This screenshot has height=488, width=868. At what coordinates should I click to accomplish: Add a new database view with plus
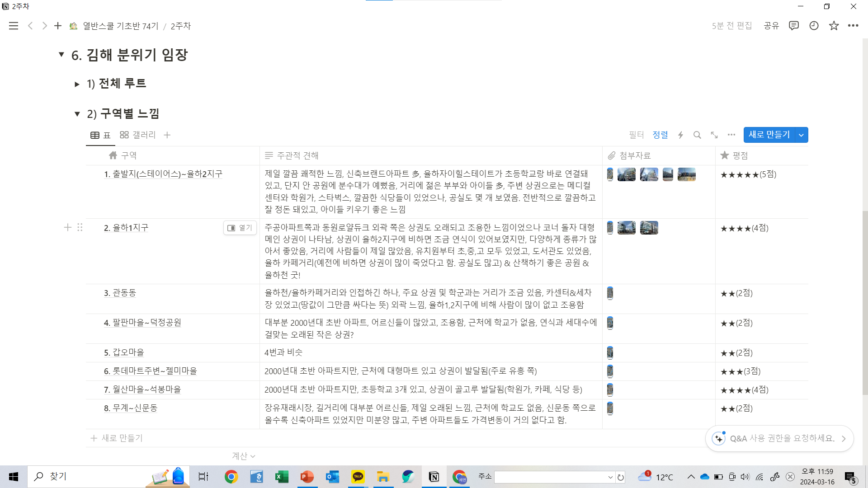click(x=167, y=135)
